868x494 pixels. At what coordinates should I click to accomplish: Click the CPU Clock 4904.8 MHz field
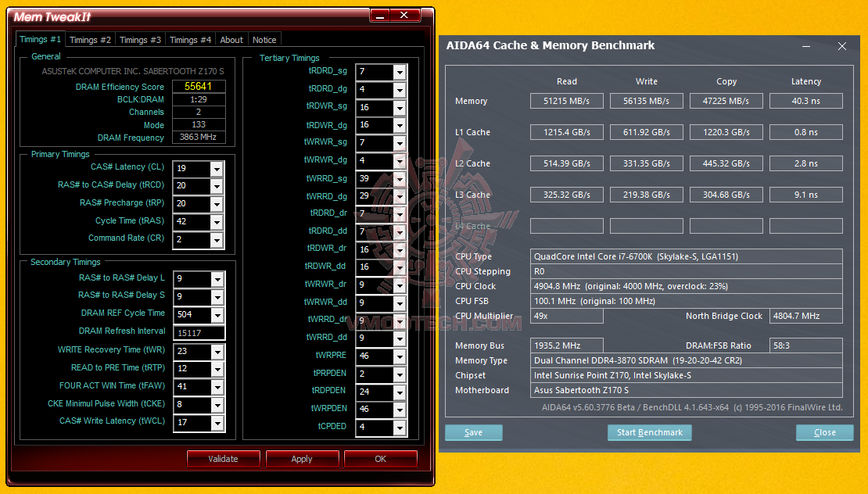[x=686, y=286]
